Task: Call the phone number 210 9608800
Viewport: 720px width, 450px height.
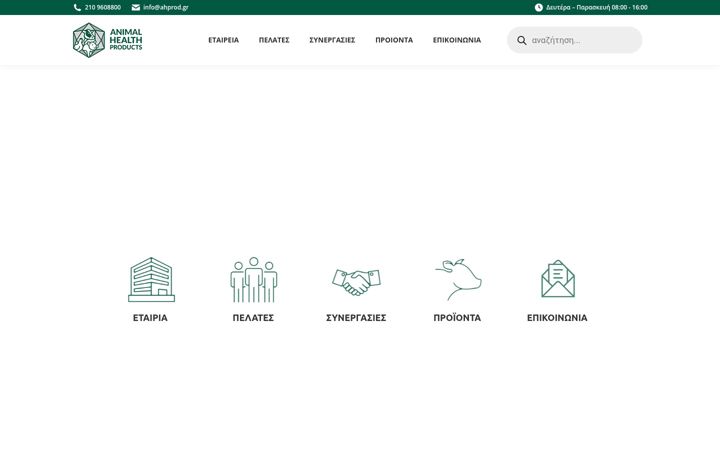Action: [103, 7]
